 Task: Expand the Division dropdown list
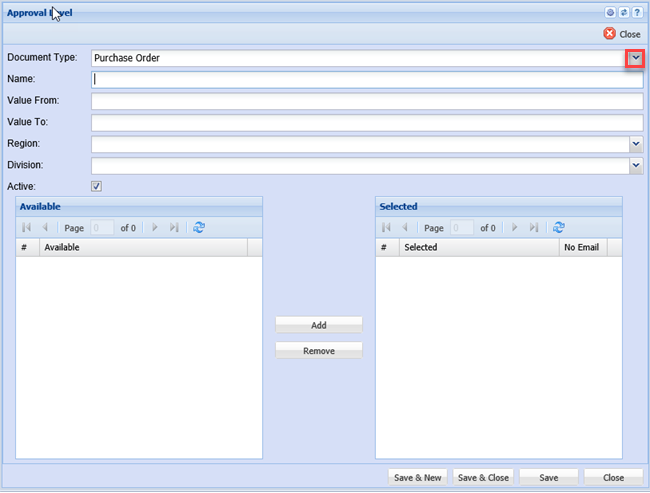click(635, 166)
